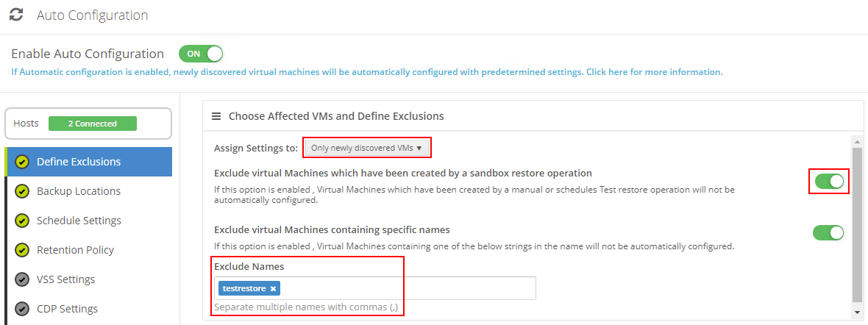Toggle the sandbox restore exclusion switch
868x325 pixels.
pyautogui.click(x=828, y=181)
